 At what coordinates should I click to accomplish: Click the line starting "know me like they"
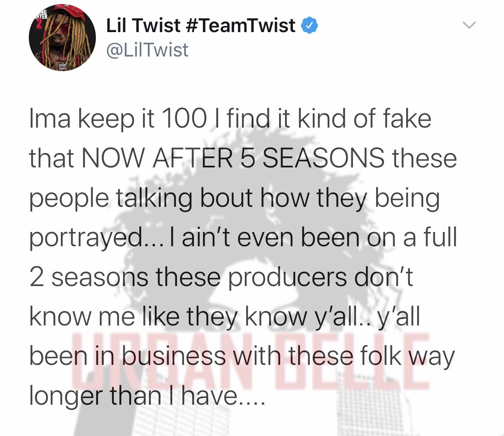click(x=225, y=317)
